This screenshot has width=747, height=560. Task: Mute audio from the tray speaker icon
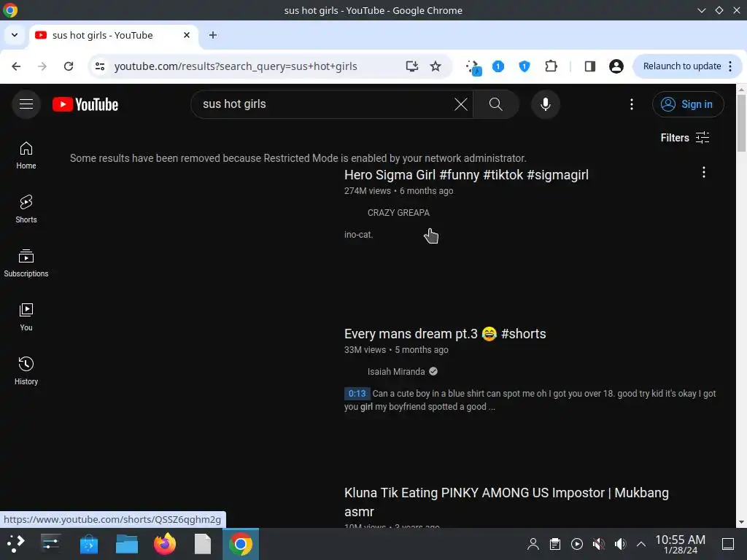click(x=620, y=544)
